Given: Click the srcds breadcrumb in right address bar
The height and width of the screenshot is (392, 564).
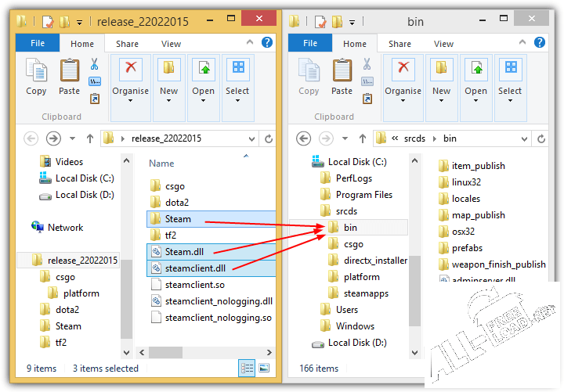Looking at the screenshot, I should click(414, 138).
